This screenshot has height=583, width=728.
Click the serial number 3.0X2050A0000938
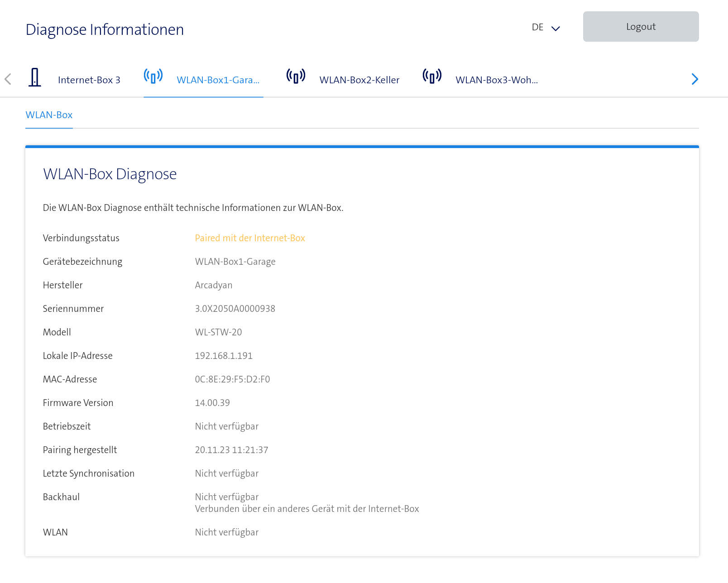point(235,309)
